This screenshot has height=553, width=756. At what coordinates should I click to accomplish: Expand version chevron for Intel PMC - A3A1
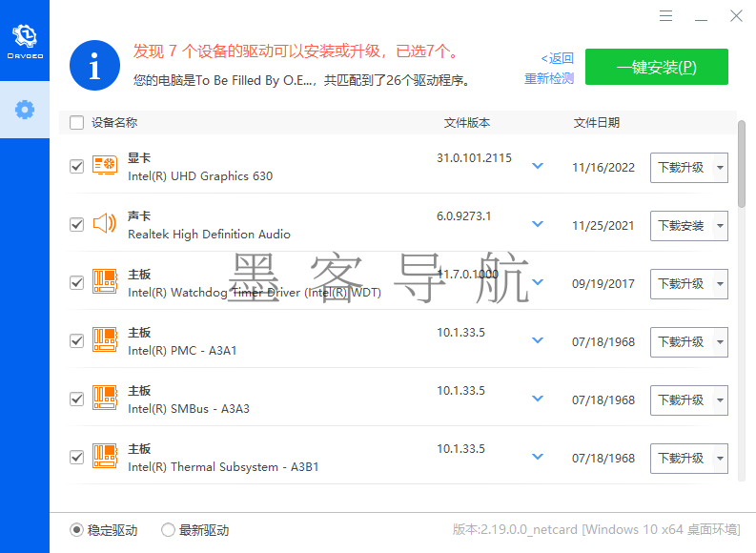click(x=538, y=340)
